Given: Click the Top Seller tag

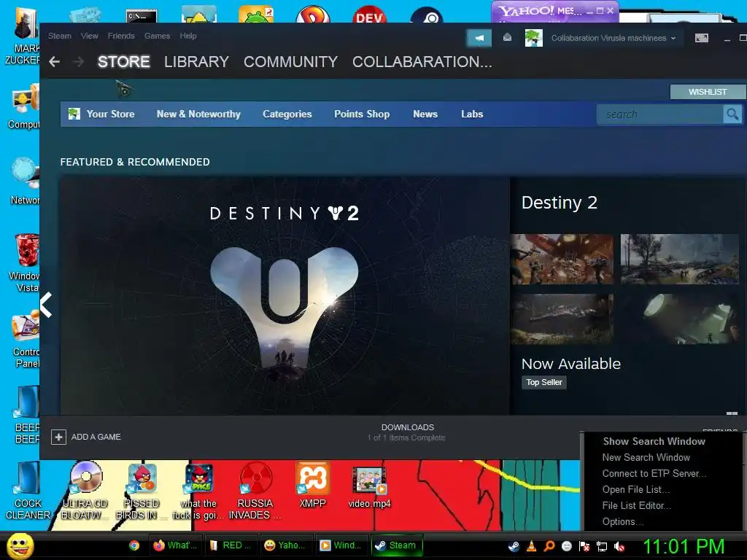Looking at the screenshot, I should (x=544, y=382).
